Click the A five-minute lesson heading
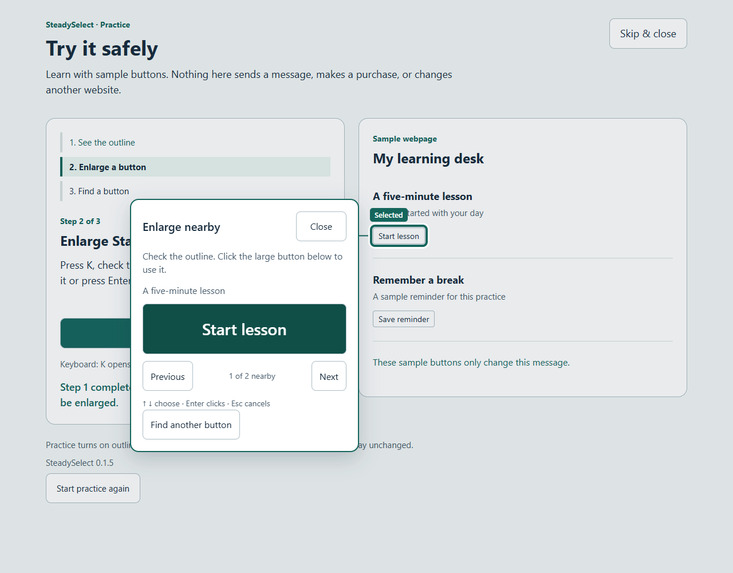This screenshot has width=733, height=573. [423, 196]
